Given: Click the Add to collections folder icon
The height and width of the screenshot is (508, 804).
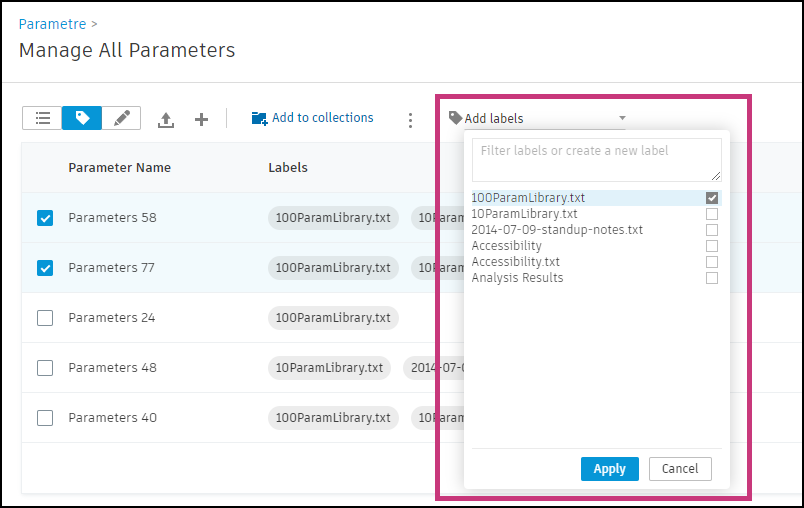Looking at the screenshot, I should (259, 118).
